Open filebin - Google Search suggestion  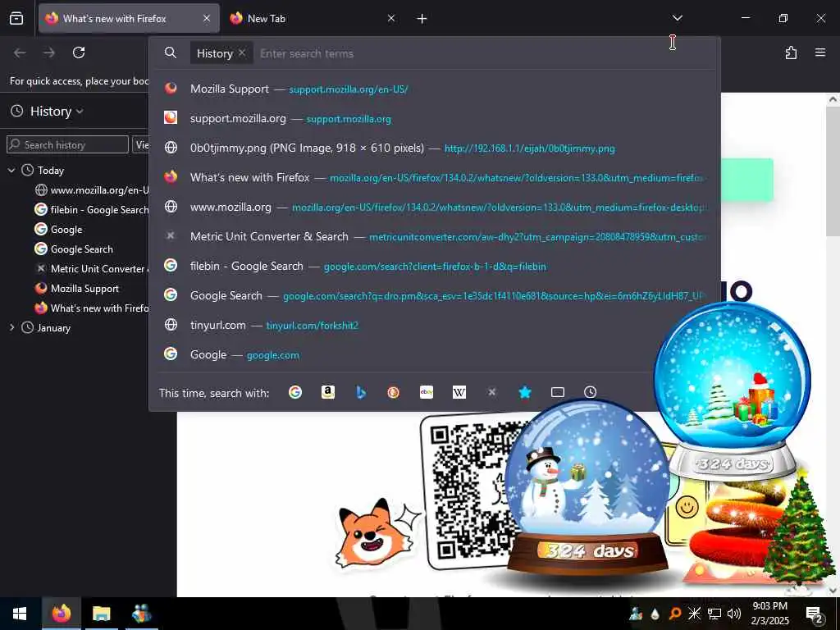point(435,266)
